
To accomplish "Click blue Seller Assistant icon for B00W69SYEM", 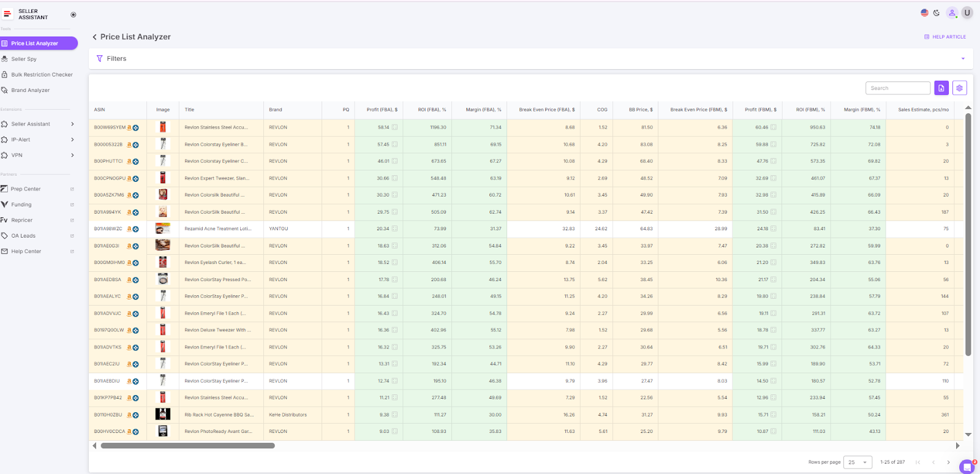I will tap(135, 128).
